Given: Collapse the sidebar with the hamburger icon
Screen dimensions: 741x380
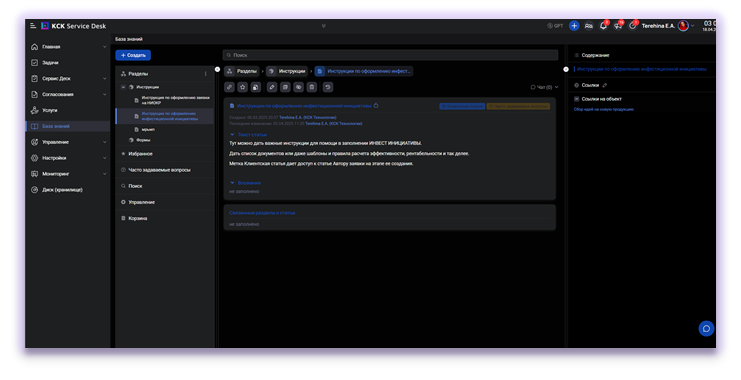Looking at the screenshot, I should tap(33, 26).
